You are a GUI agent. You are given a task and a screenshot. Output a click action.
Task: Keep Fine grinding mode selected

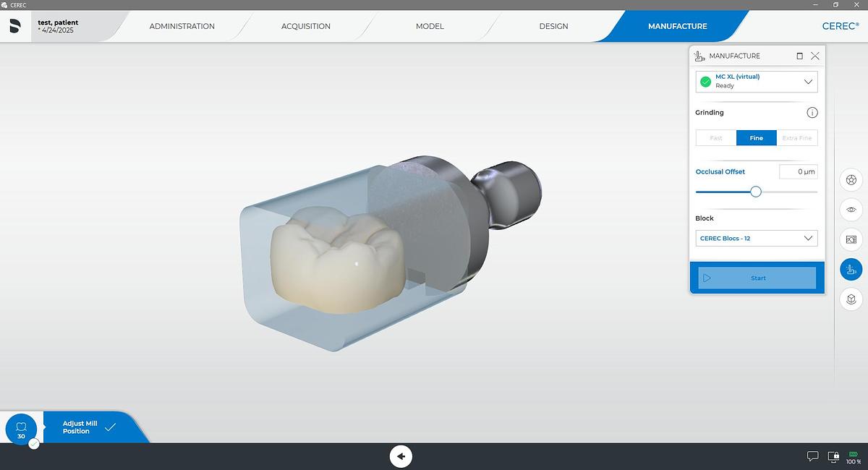(756, 137)
